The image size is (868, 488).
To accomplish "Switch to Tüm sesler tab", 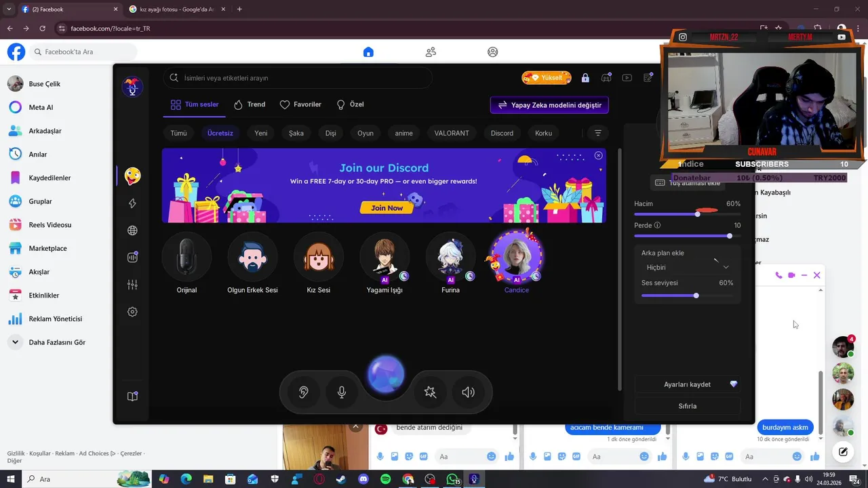I will point(195,104).
